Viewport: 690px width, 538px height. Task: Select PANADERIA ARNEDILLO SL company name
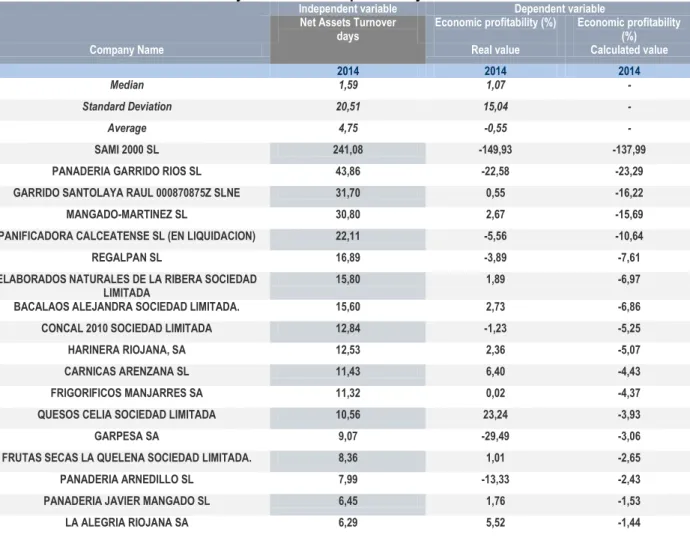[127, 479]
